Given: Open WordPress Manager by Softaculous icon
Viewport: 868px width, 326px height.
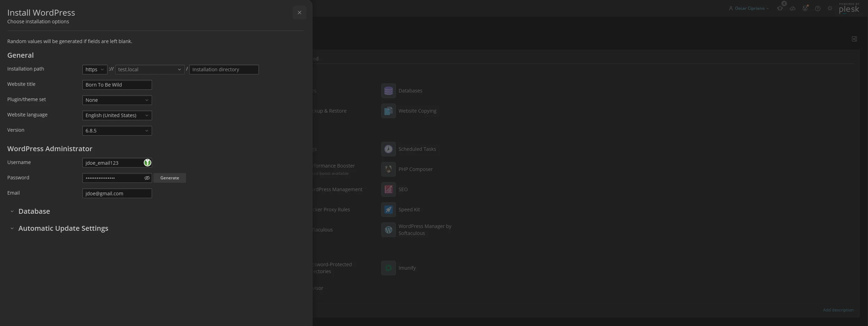Looking at the screenshot, I should [x=388, y=230].
